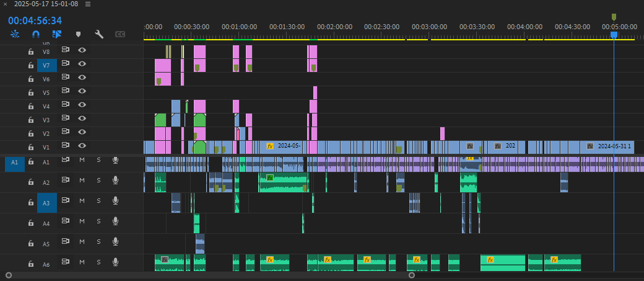The width and height of the screenshot is (644, 281).
Task: Hide video track V6 output
Action: 82,78
